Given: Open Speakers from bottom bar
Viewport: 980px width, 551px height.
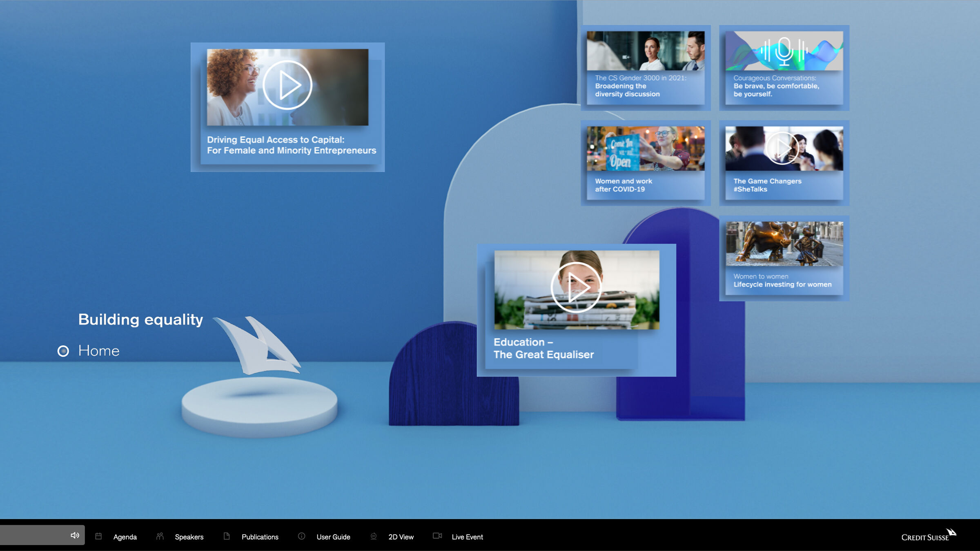Looking at the screenshot, I should tap(189, 537).
